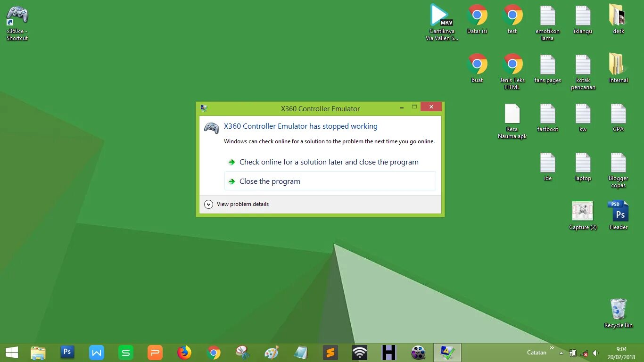The height and width of the screenshot is (362, 644).
Task: Open the Capture (2) image file
Action: pos(583,215)
